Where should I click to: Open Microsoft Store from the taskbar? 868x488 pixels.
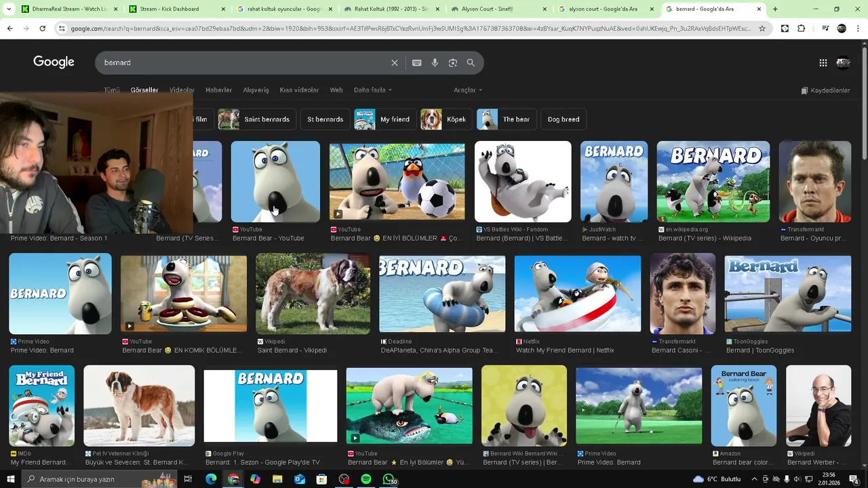coord(322,479)
